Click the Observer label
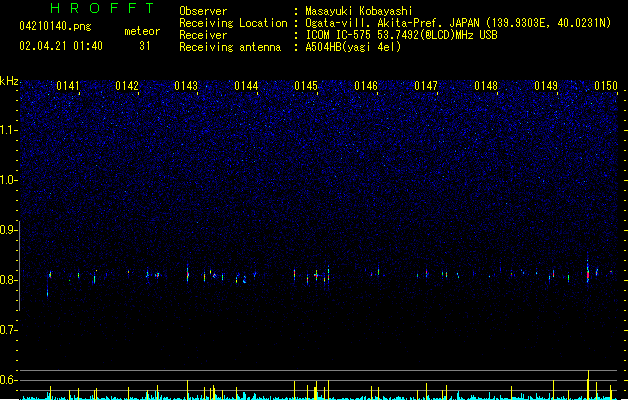 point(203,11)
